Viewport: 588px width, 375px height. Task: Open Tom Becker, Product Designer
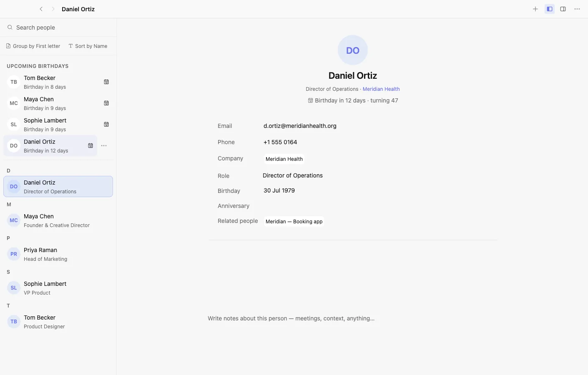tap(58, 322)
